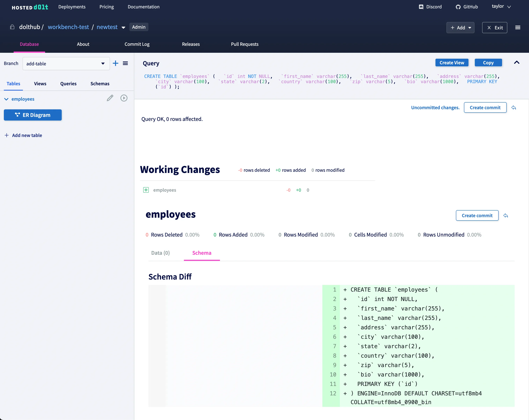Click the green added-table icon beside employees
The image size is (529, 420).
146,190
